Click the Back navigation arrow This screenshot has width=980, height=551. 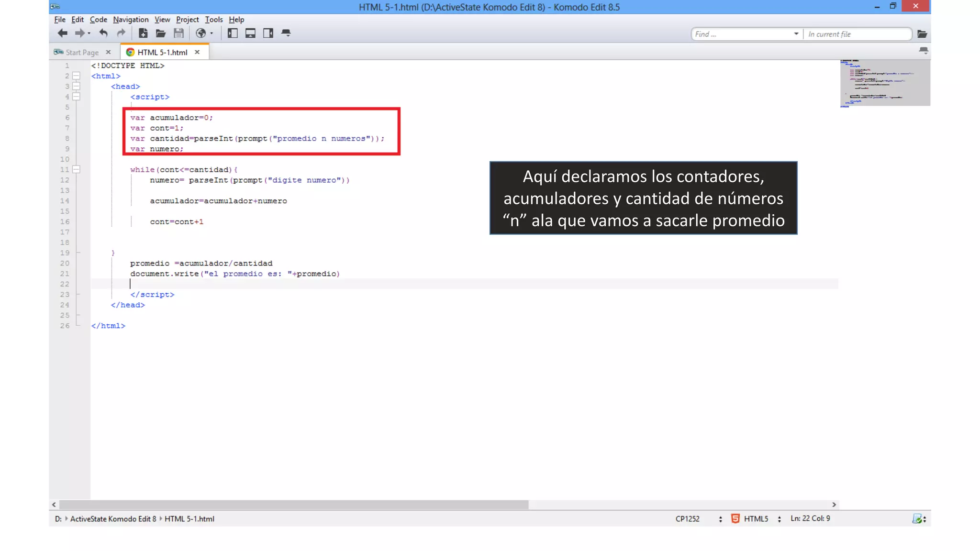(62, 33)
